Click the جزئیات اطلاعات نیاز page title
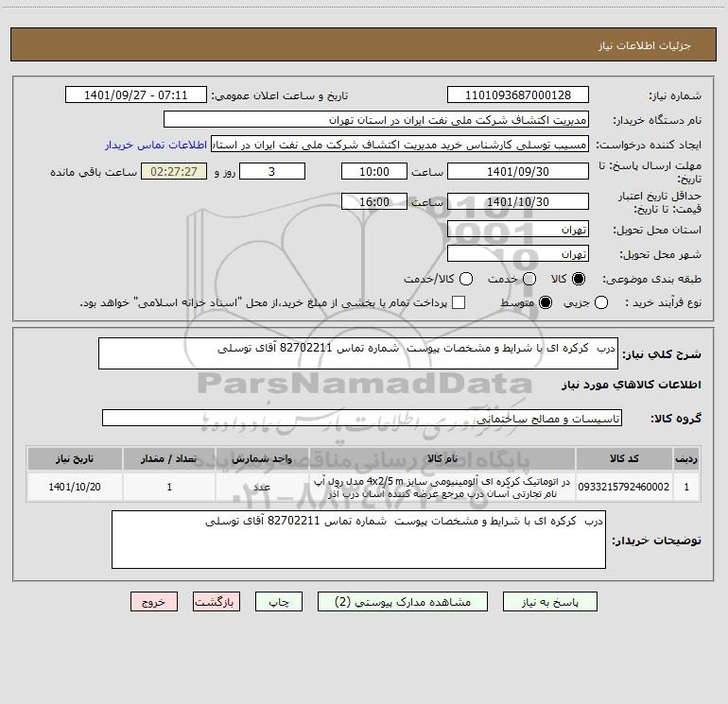Screen dimensions: 728x704 [x=645, y=45]
